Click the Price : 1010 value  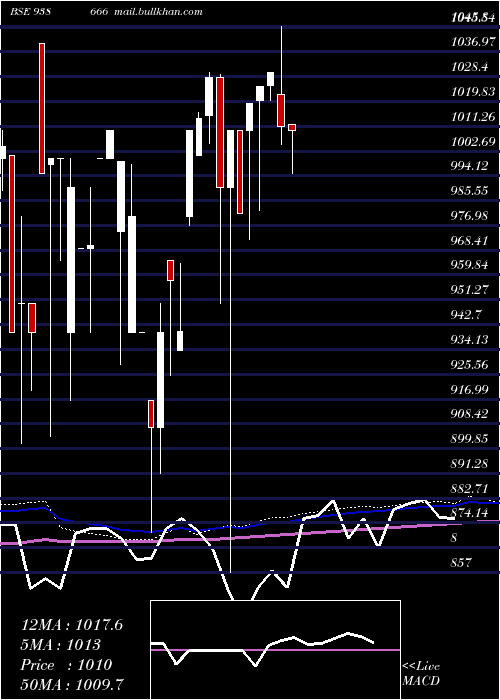point(66,665)
